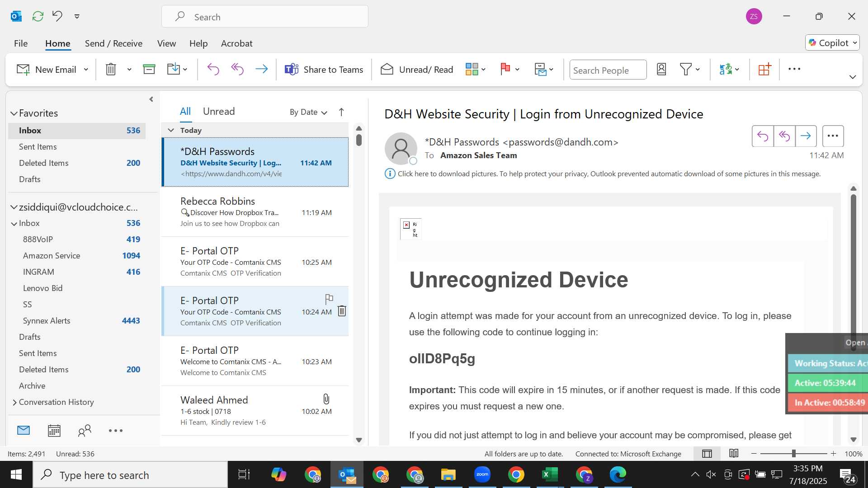Expand Conversation History folder

[14, 403]
